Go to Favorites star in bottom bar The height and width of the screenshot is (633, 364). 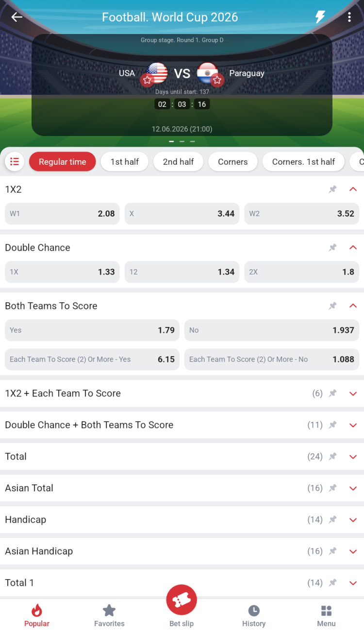click(x=109, y=611)
